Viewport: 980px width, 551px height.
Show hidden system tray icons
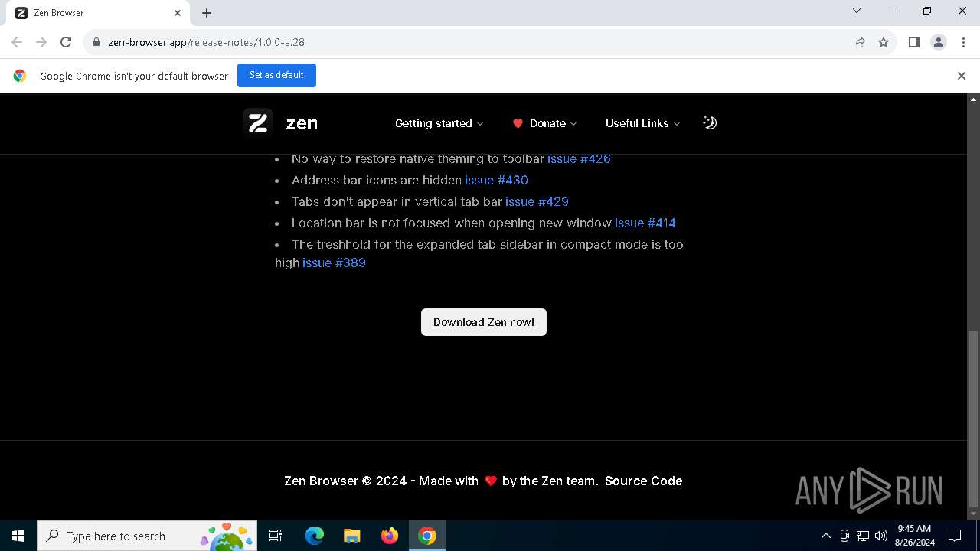pyautogui.click(x=825, y=536)
